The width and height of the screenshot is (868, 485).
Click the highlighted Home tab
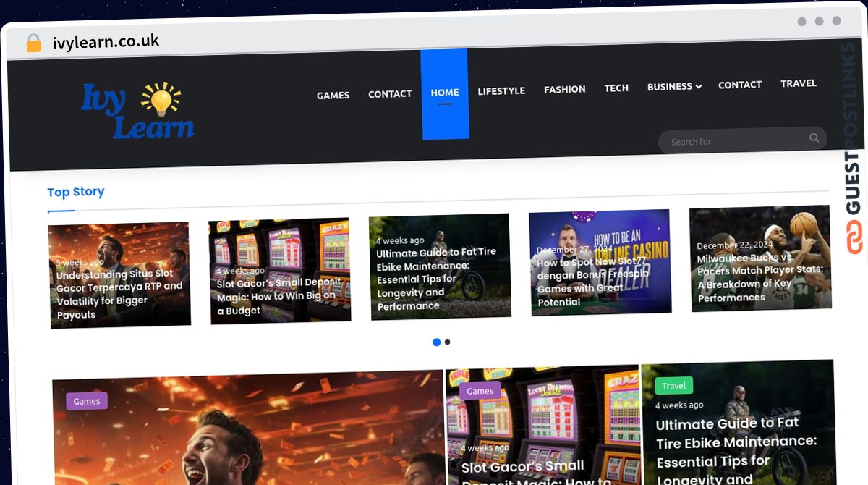[x=445, y=93]
